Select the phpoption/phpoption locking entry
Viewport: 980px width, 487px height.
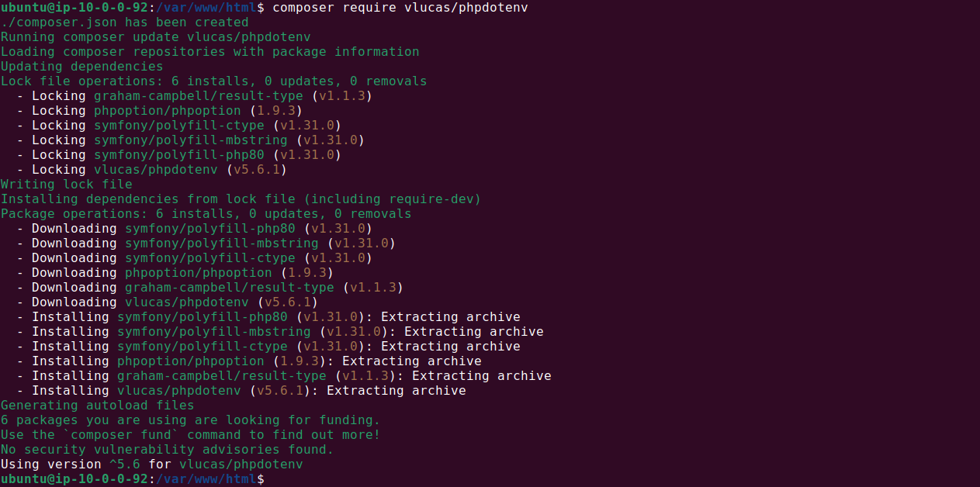pyautogui.click(x=160, y=111)
